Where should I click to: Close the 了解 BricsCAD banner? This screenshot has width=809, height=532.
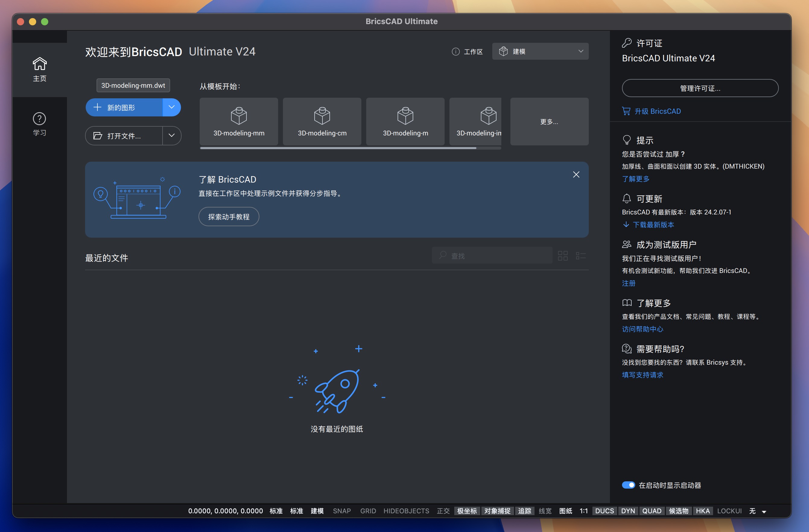click(x=576, y=174)
